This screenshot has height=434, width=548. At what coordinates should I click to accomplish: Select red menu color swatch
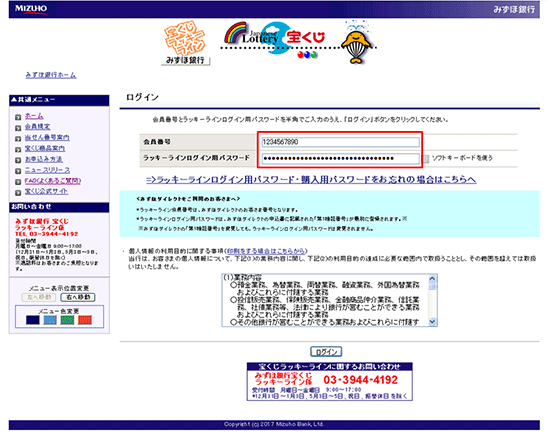[x=85, y=320]
